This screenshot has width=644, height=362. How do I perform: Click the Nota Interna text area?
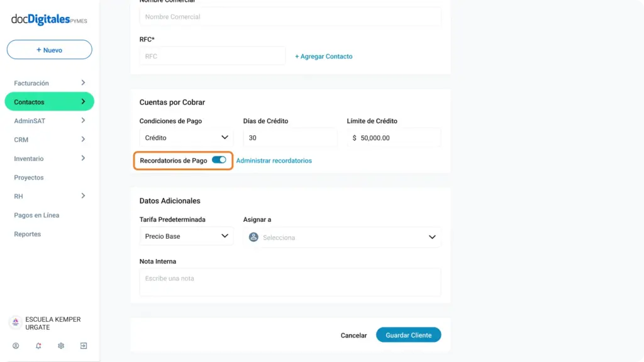pos(291,282)
